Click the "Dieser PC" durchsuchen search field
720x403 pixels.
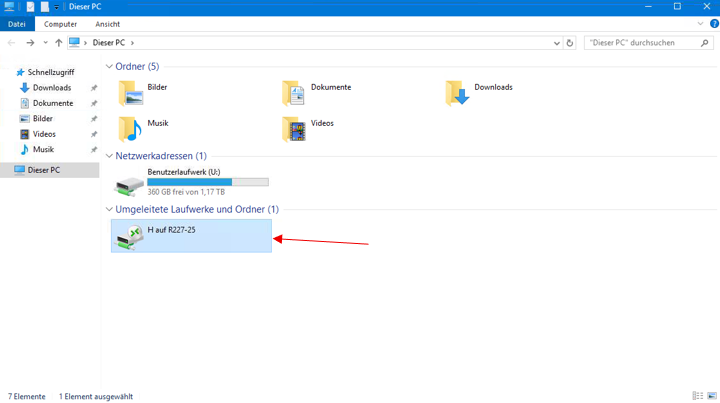click(x=643, y=43)
